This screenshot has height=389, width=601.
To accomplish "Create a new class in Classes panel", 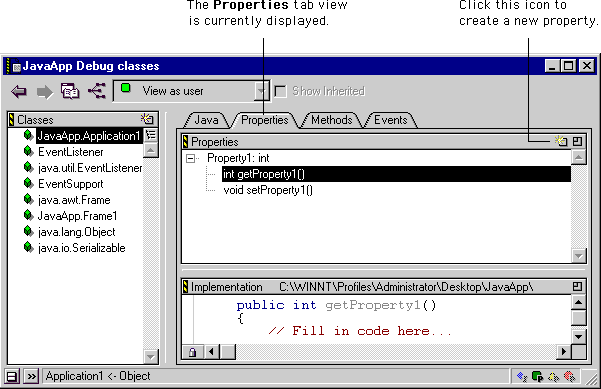I will tap(147, 119).
